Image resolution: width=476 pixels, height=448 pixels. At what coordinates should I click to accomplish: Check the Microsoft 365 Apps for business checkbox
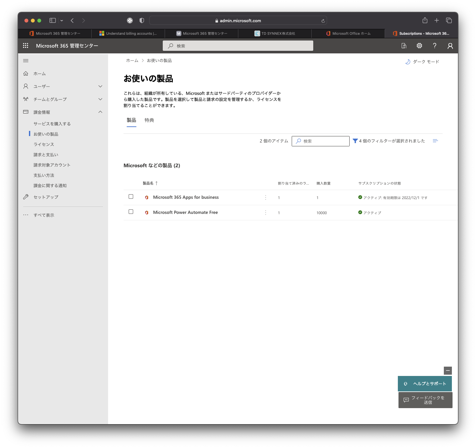tap(131, 197)
